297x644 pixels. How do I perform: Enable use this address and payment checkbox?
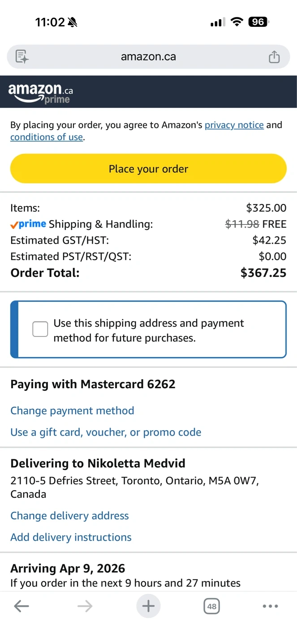(x=40, y=330)
